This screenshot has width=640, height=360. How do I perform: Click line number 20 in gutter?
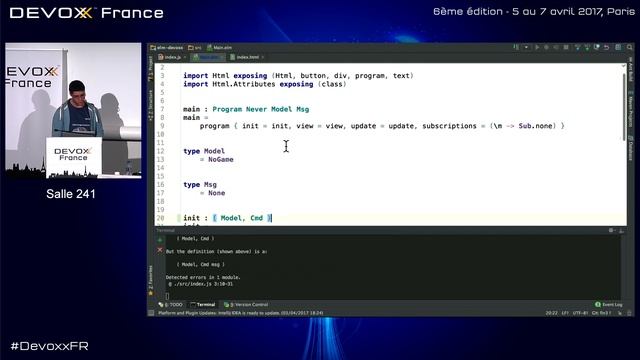coord(160,218)
